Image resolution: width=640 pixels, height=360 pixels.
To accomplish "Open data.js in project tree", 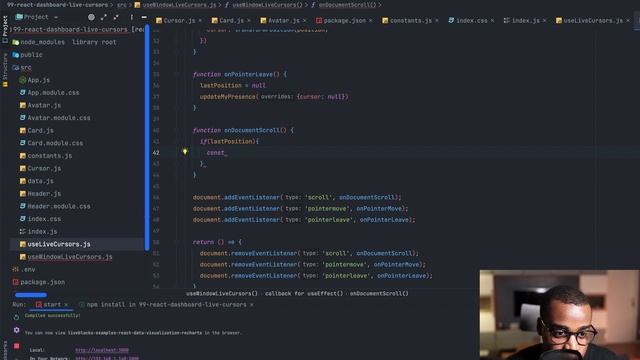I will point(40,181).
